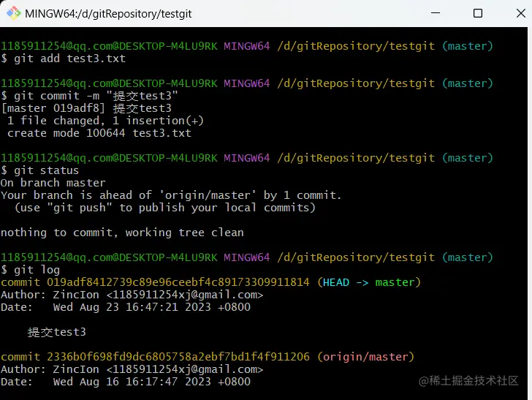
Task: Click the '[master 019adf8]' commit result line
Action: (86, 108)
